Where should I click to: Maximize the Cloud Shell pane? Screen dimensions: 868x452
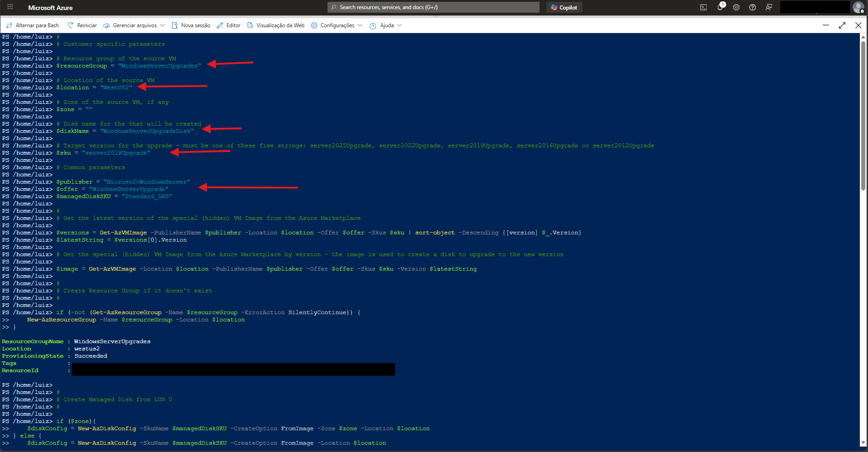click(x=842, y=25)
